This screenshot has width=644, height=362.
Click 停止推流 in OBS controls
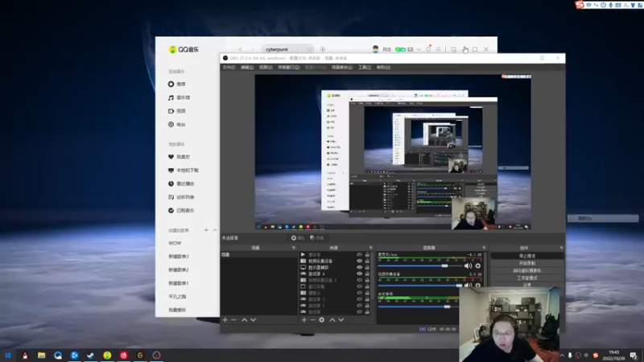pyautogui.click(x=527, y=256)
